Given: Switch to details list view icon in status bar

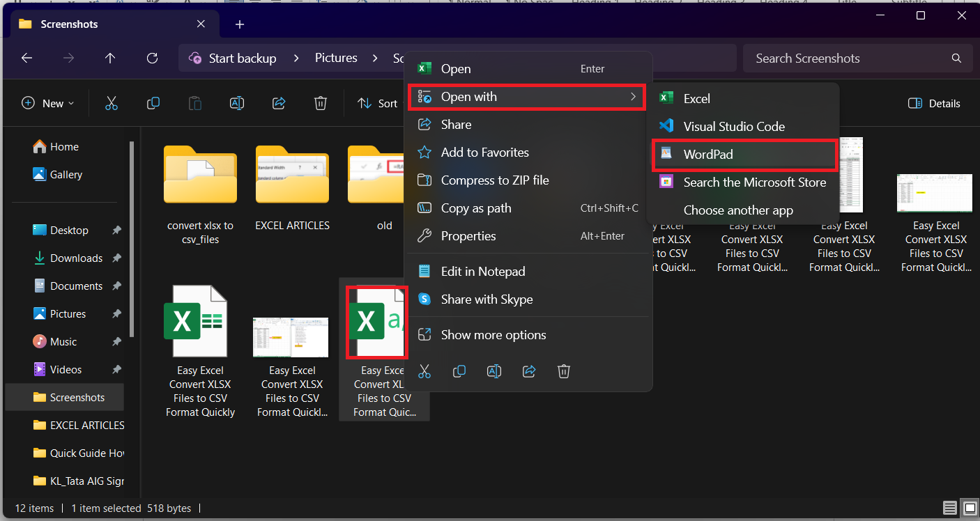Looking at the screenshot, I should (949, 508).
